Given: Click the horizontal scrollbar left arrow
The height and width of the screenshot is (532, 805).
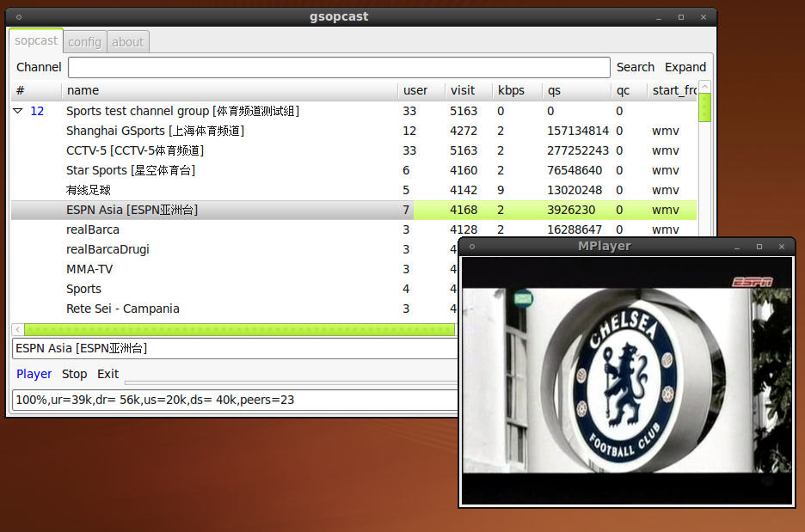Looking at the screenshot, I should pos(17,329).
